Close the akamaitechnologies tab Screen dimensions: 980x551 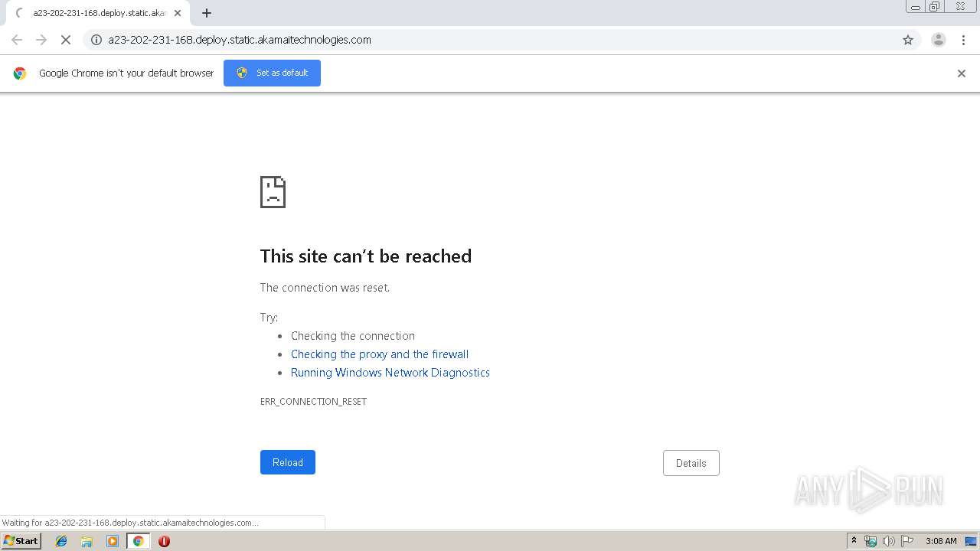point(178,13)
